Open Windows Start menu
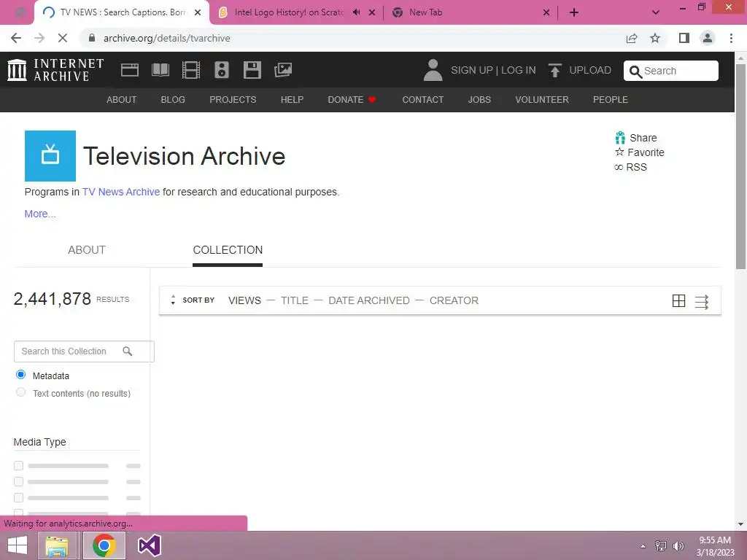The image size is (747, 560). tap(18, 545)
